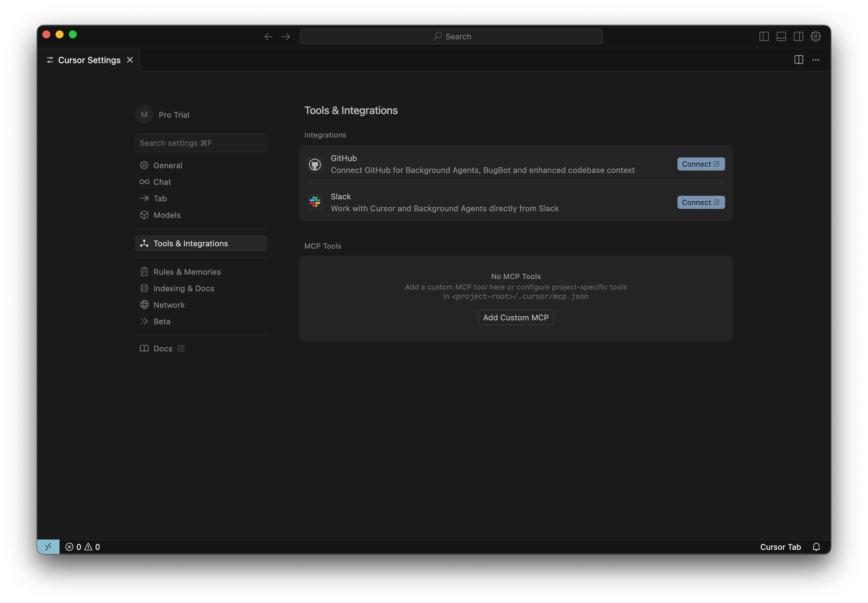This screenshot has height=603, width=868.
Task: Close the Cursor Settings tab
Action: point(130,60)
